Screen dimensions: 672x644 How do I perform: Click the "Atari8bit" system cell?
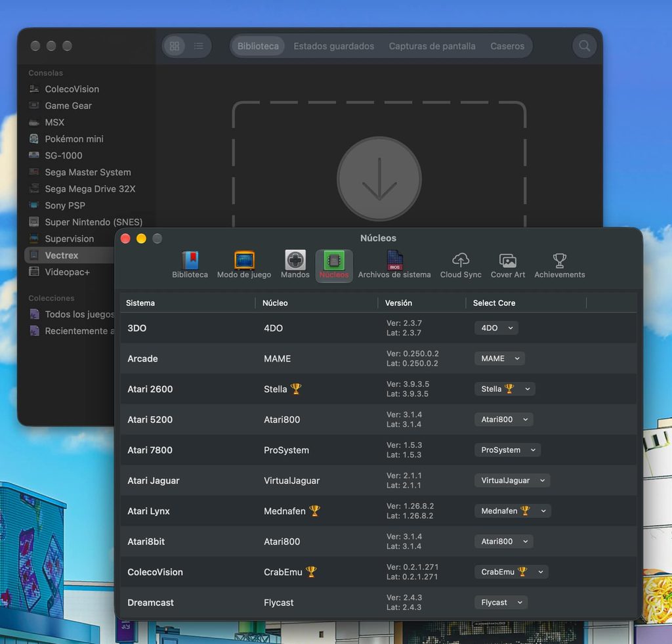(146, 542)
